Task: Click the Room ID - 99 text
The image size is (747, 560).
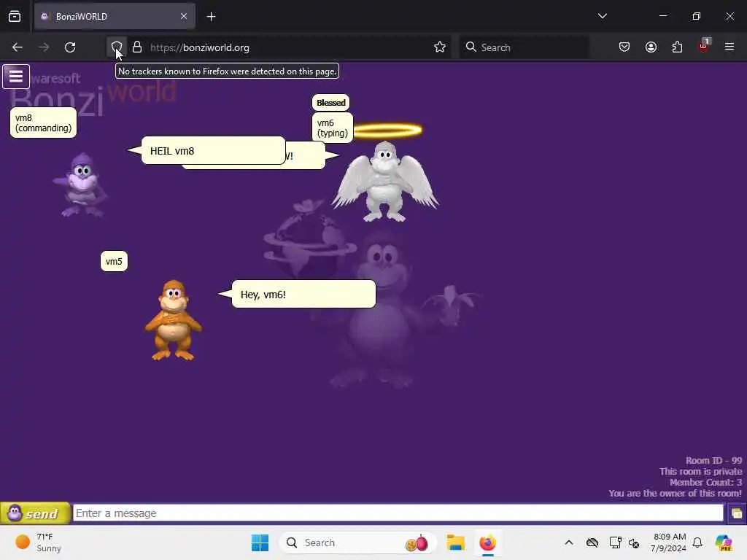Action: click(x=713, y=461)
